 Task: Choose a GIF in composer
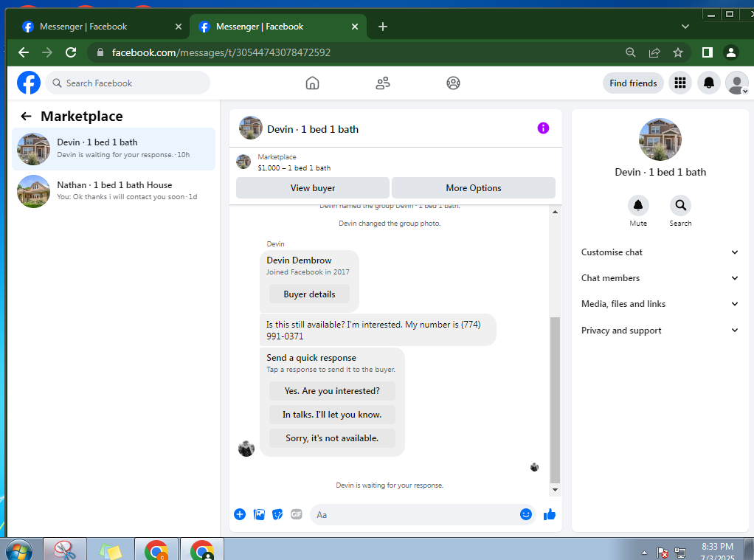[x=297, y=514]
